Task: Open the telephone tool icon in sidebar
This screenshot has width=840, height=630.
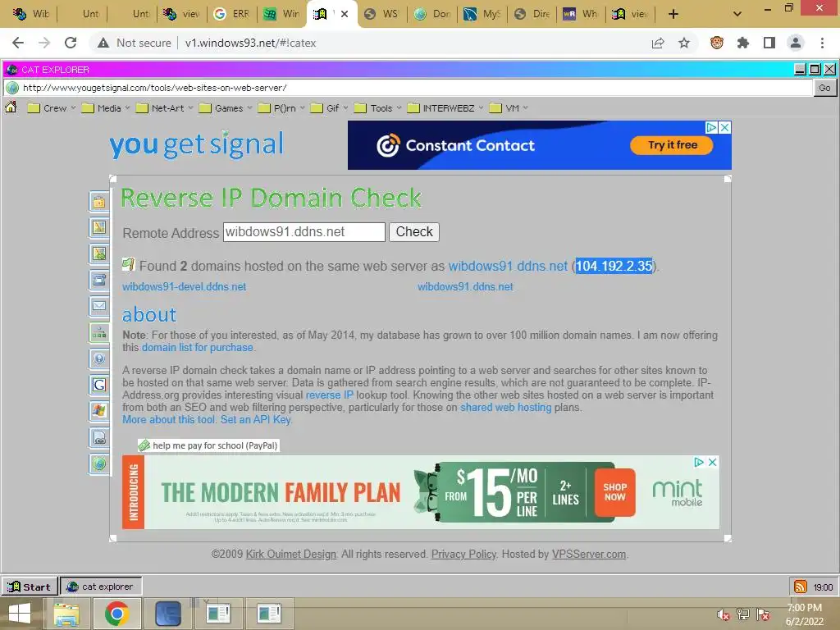Action: tap(99, 281)
